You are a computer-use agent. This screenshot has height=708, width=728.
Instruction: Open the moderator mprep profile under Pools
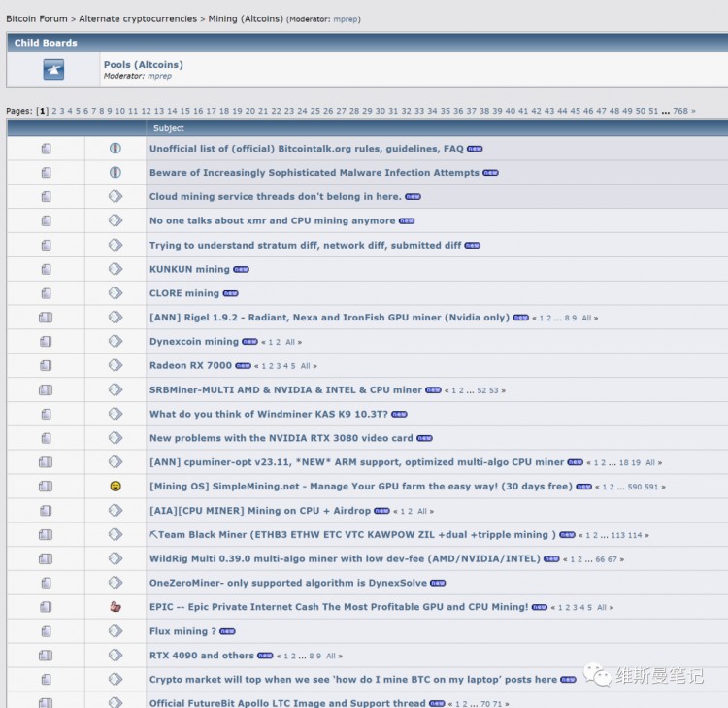click(x=159, y=76)
